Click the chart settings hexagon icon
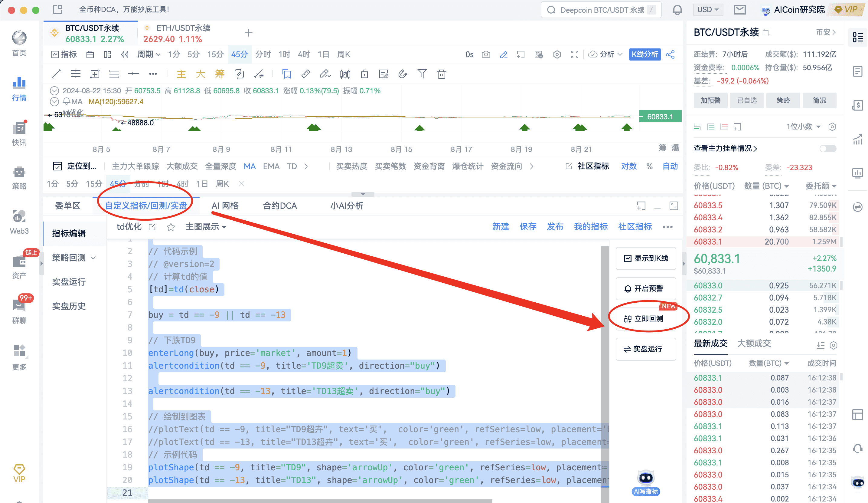Image resolution: width=868 pixels, height=503 pixels. (x=557, y=54)
